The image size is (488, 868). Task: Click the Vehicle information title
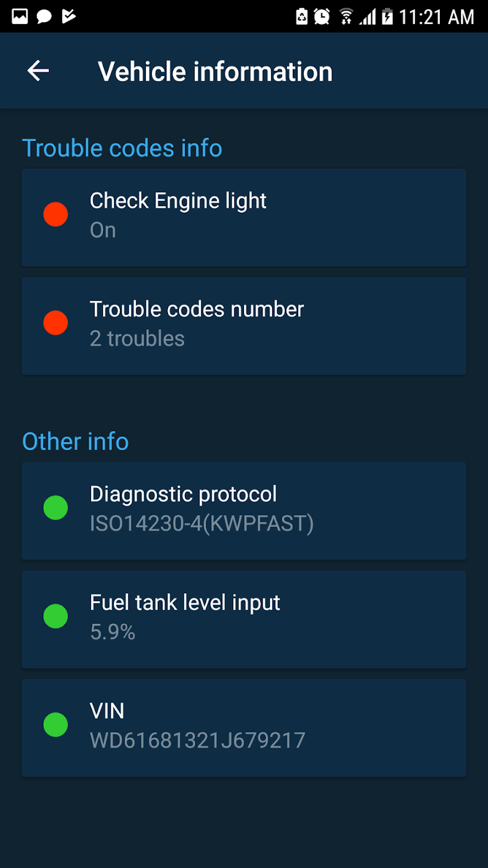point(215,72)
